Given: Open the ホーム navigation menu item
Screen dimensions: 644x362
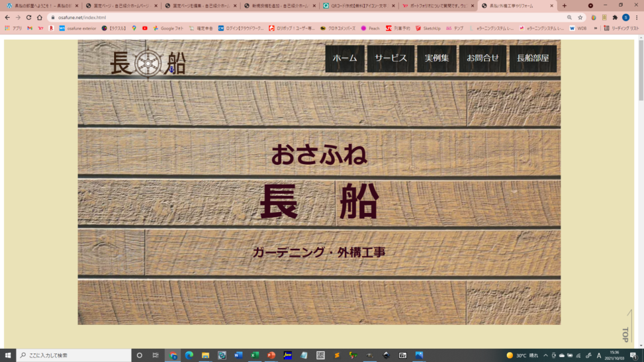Looking at the screenshot, I should click(x=344, y=58).
